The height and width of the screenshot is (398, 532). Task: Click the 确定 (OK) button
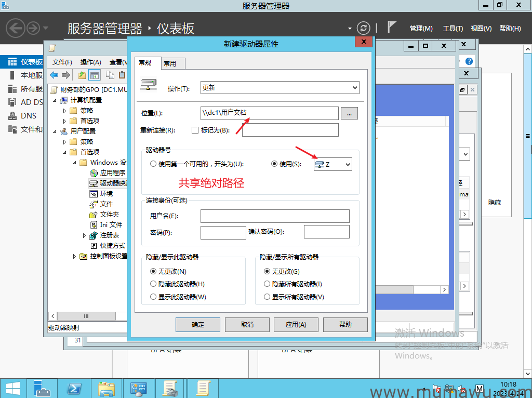[198, 325]
